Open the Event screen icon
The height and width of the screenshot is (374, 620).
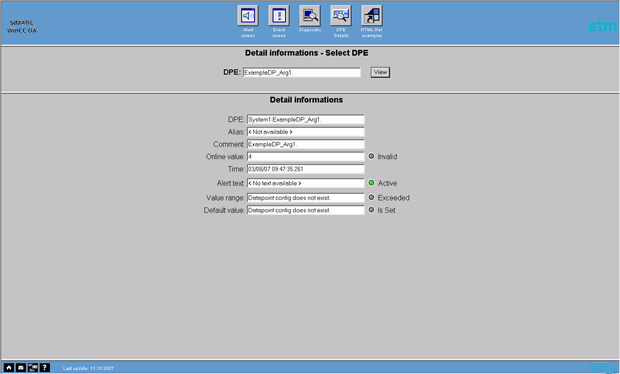tap(279, 16)
